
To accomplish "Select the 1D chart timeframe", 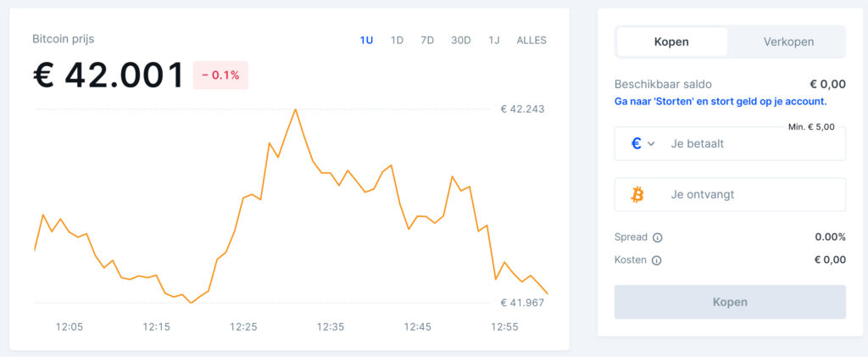I will (x=397, y=40).
